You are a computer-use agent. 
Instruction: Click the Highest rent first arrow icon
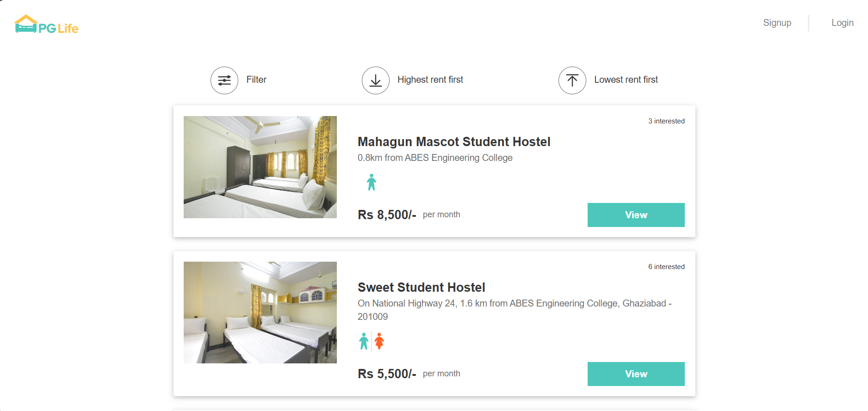pos(376,80)
